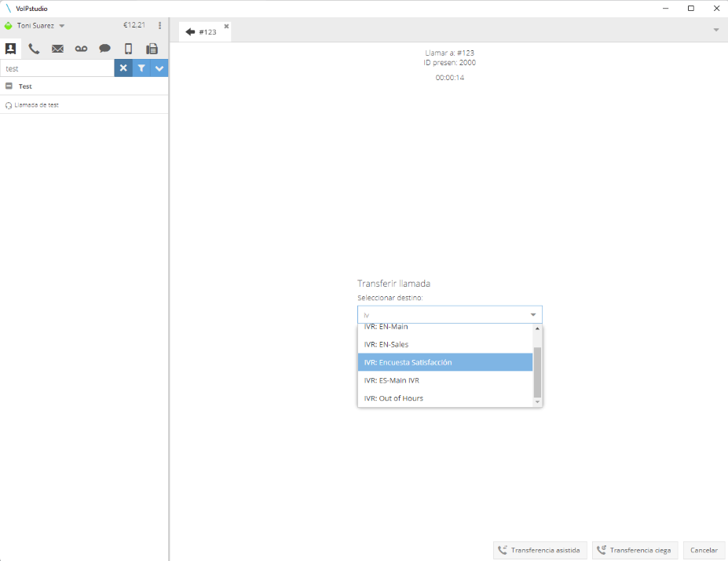Click the destination list scrollbar thumb
Image resolution: width=728 pixels, height=561 pixels.
pos(538,372)
